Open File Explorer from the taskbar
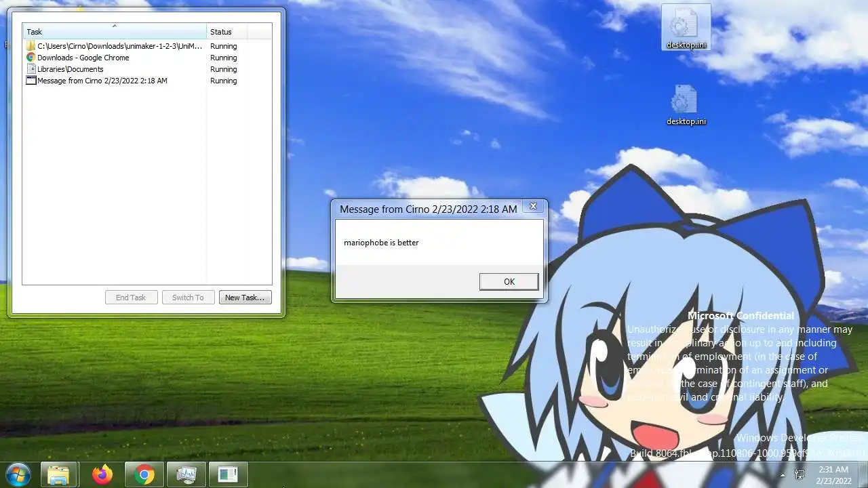 [58, 474]
